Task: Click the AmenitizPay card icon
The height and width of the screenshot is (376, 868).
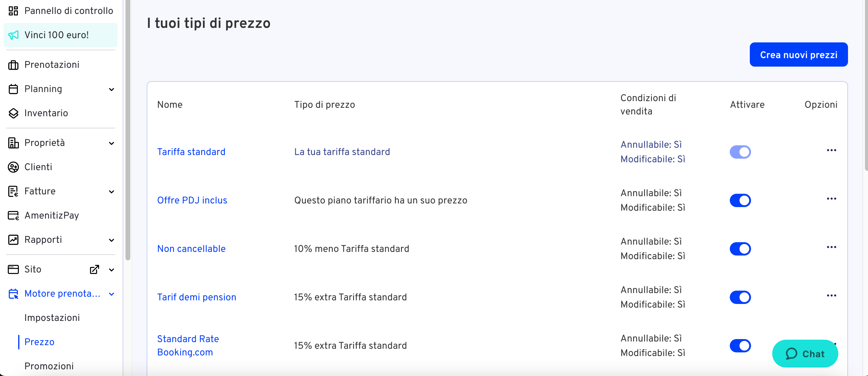Action: 13,216
